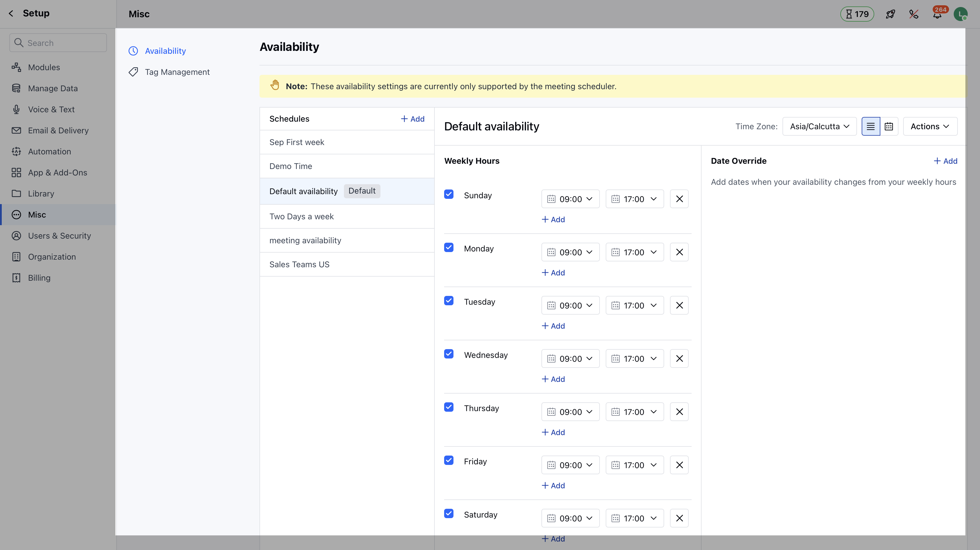This screenshot has height=550, width=980.
Task: Remove Sunday time slot with X
Action: coord(679,199)
